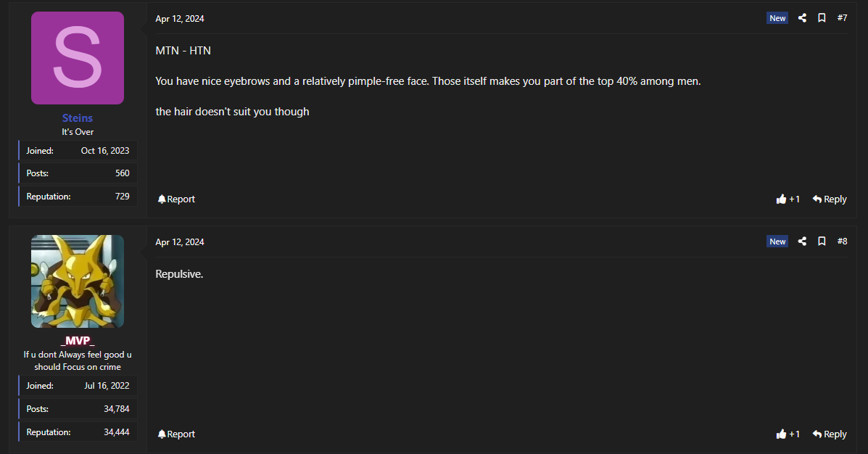Reply to the _MVP_ post
868x454 pixels.
(x=830, y=434)
